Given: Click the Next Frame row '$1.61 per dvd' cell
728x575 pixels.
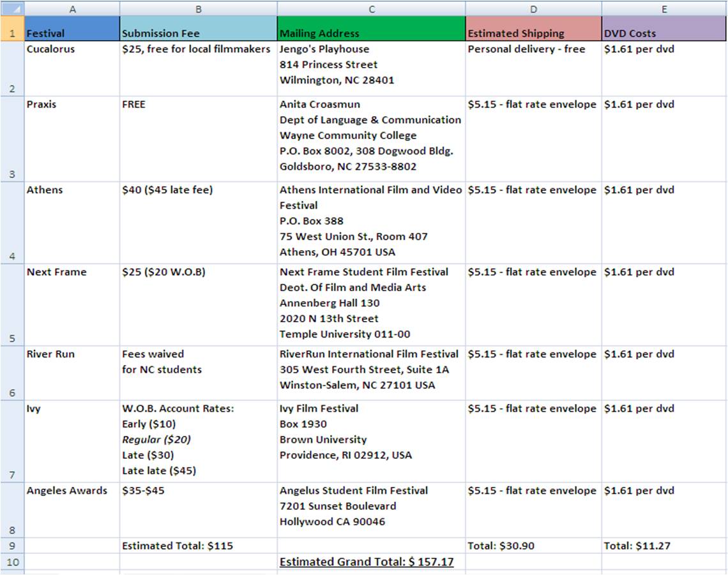Looking at the screenshot, I should click(x=664, y=305).
